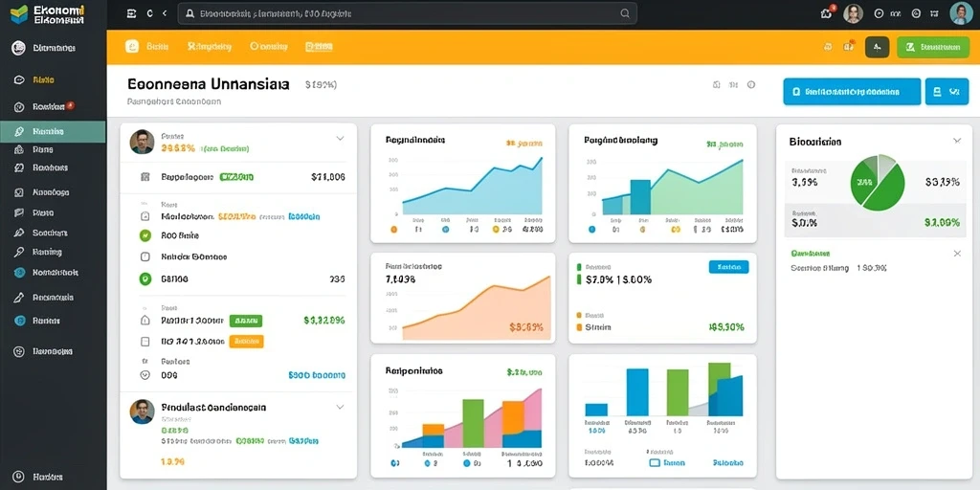Select the highlighted green sidebar menu item

pos(54,132)
